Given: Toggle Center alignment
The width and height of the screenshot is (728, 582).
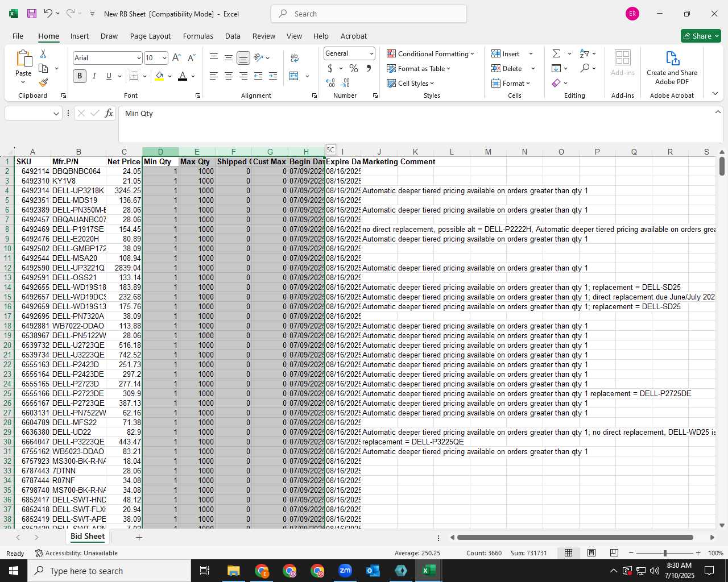Looking at the screenshot, I should [x=229, y=76].
